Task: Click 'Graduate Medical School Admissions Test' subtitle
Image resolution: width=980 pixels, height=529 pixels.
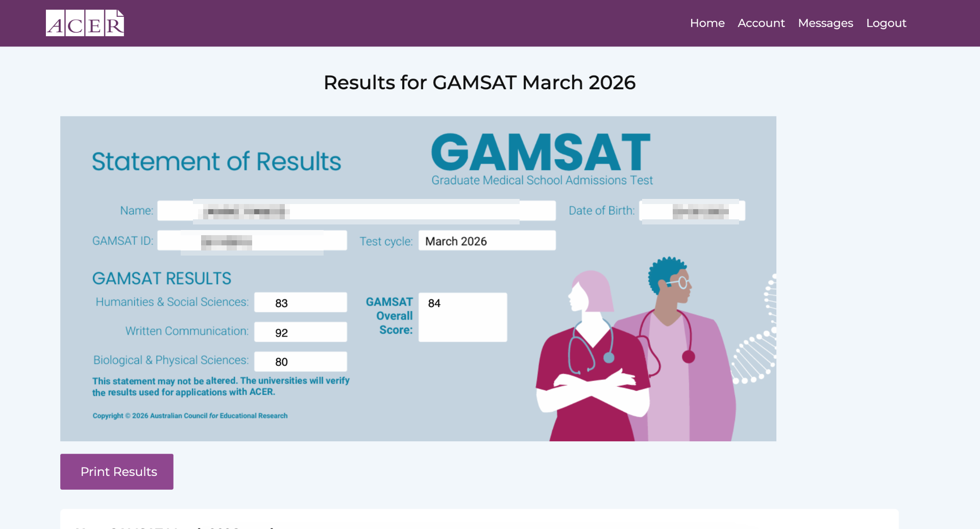Action: point(542,180)
